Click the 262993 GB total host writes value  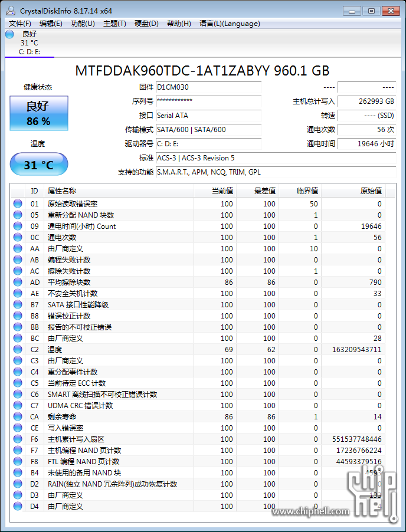click(367, 101)
